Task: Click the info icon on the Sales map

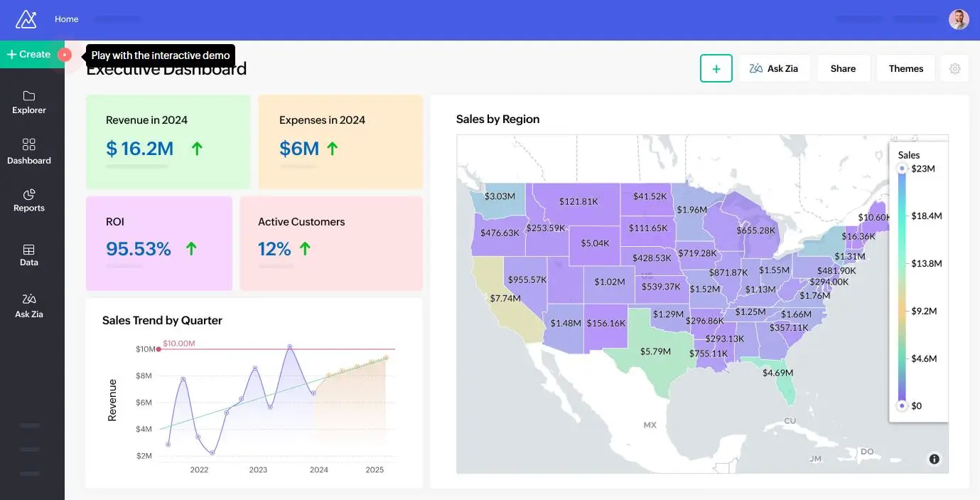Action: 934,459
